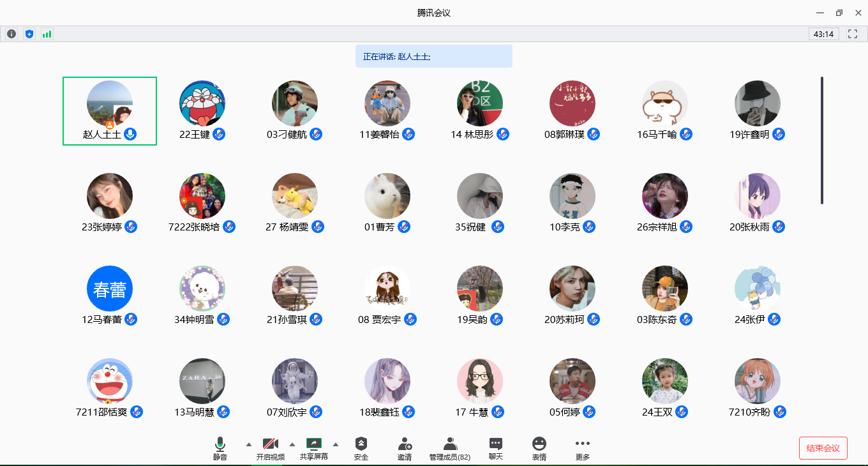Open the meeting info icon

click(x=11, y=34)
